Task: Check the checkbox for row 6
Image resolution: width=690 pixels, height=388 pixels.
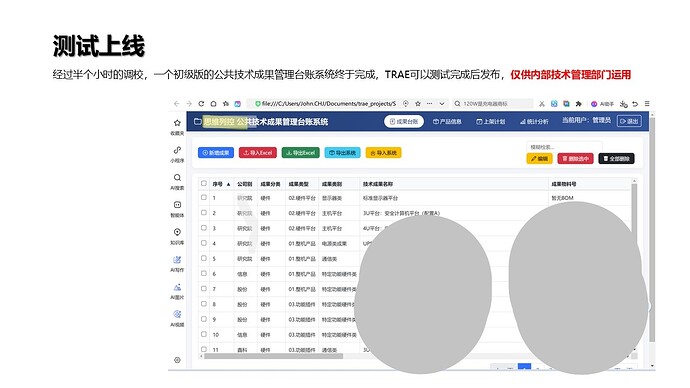Action: click(x=204, y=273)
